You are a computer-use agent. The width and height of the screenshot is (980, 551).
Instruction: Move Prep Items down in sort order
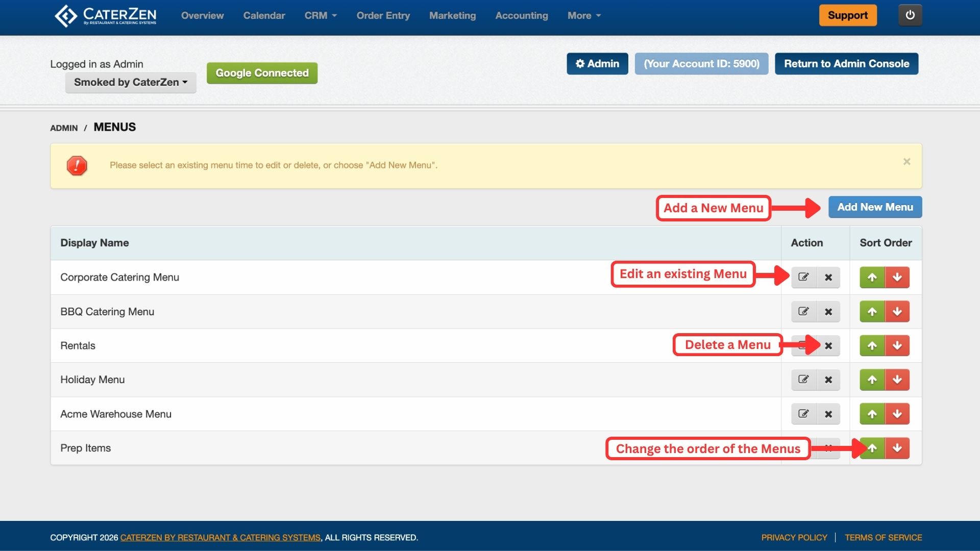[x=897, y=448]
